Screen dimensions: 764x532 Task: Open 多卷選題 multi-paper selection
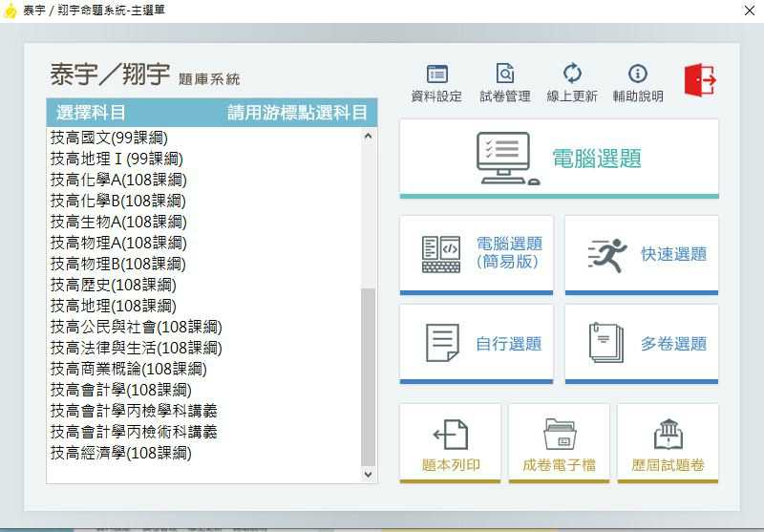642,345
